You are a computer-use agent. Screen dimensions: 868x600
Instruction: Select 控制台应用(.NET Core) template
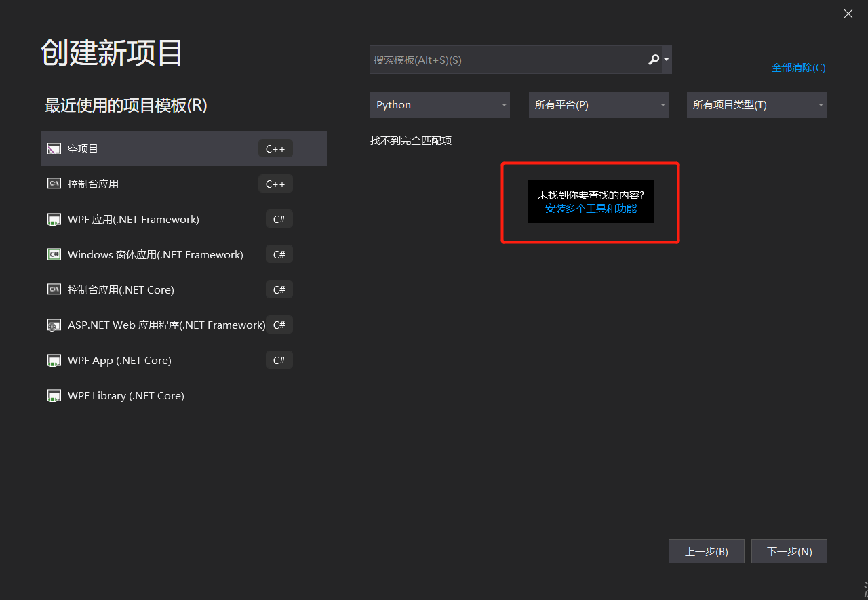[x=184, y=289]
